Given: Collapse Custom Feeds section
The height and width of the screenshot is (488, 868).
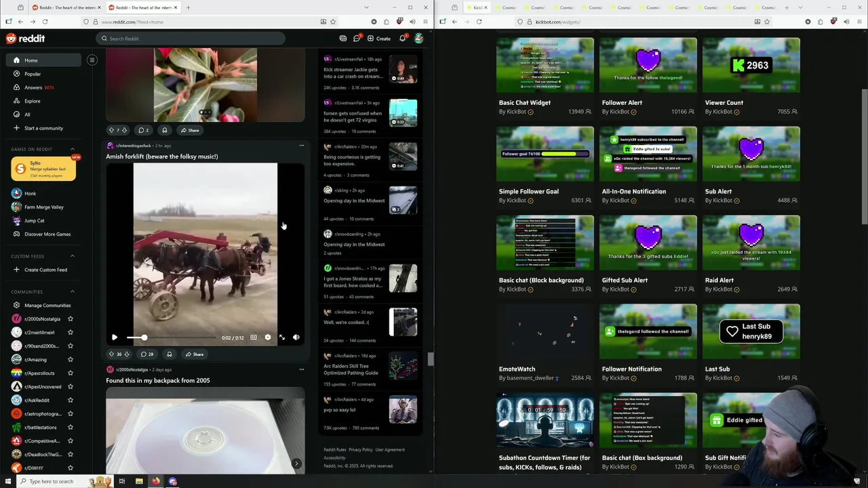Looking at the screenshot, I should 73,256.
